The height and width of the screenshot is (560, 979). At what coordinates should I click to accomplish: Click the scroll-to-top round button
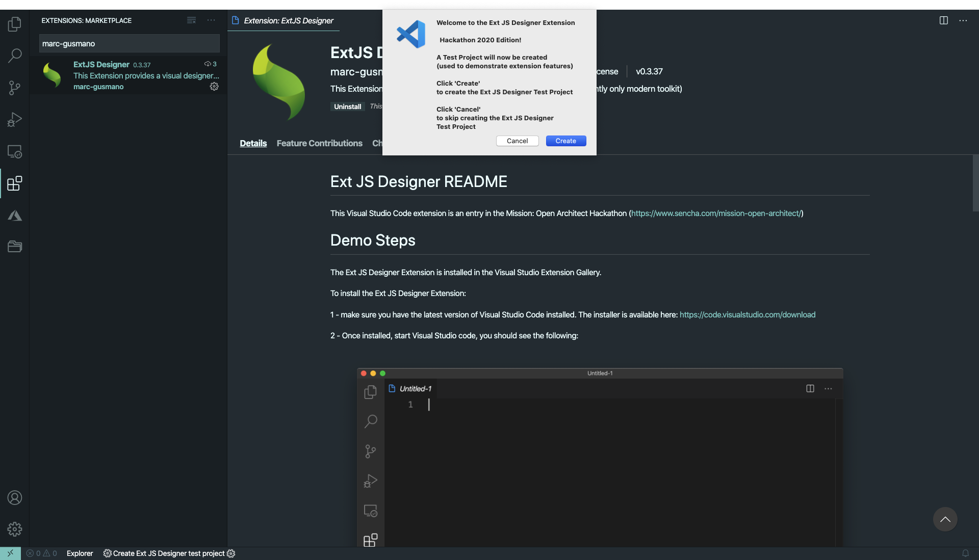[945, 519]
